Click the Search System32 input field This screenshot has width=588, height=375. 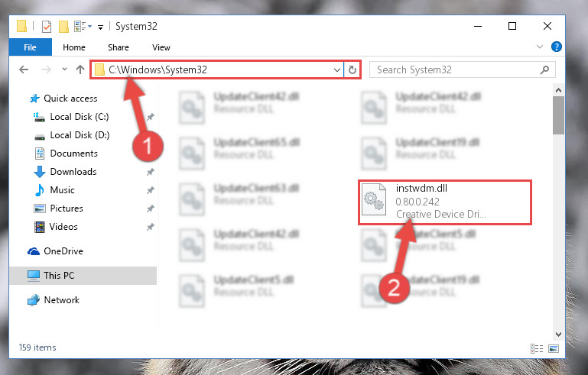tap(457, 70)
